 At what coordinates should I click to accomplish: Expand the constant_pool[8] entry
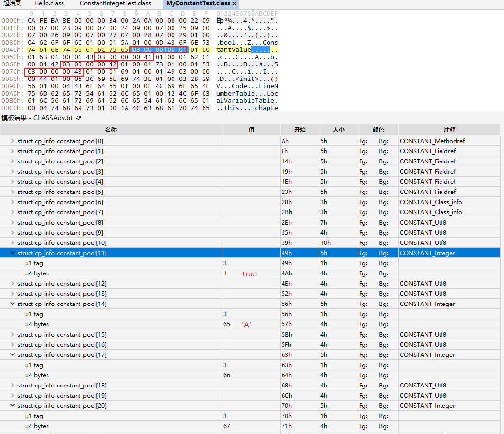tap(13, 223)
